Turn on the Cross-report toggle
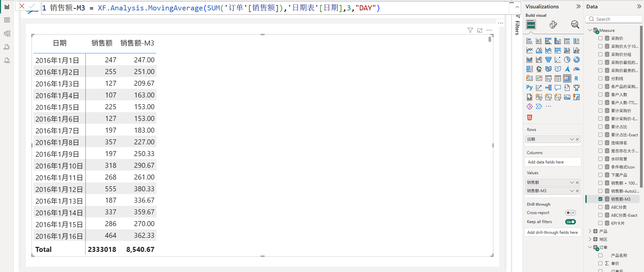This screenshot has height=272, width=644. [x=570, y=213]
